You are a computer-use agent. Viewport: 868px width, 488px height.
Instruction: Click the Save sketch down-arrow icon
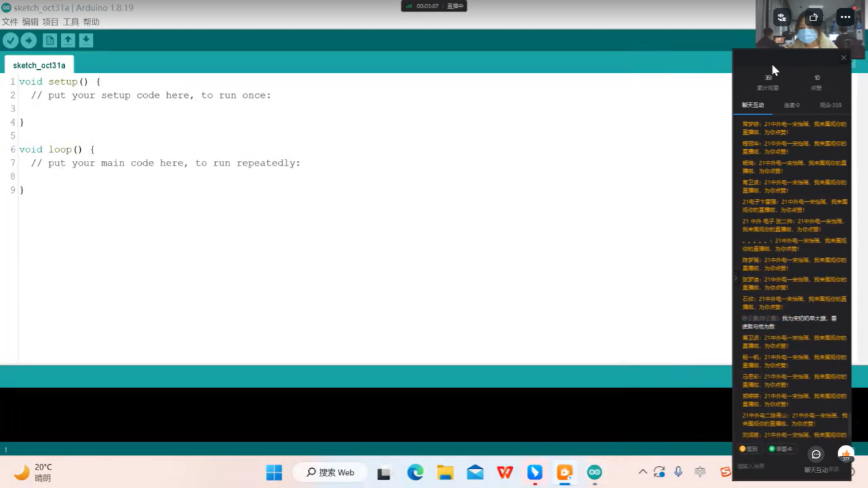[x=86, y=40]
